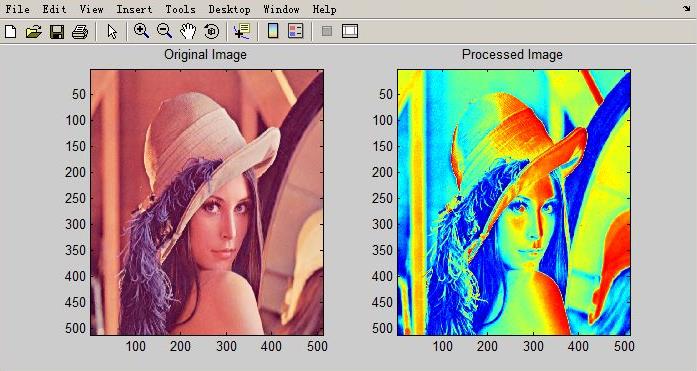
Task: Click x-axis label 300 under Original Image
Action: click(x=226, y=346)
